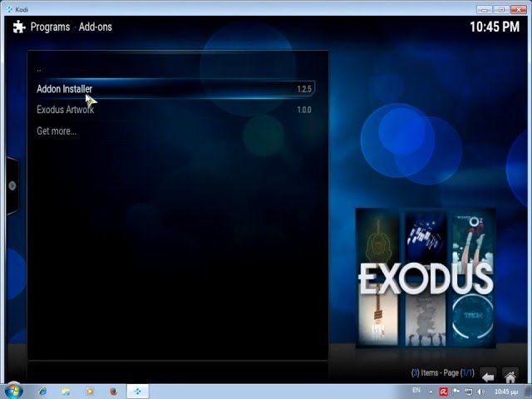
Task: Click the home icon to return home
Action: [510, 376]
